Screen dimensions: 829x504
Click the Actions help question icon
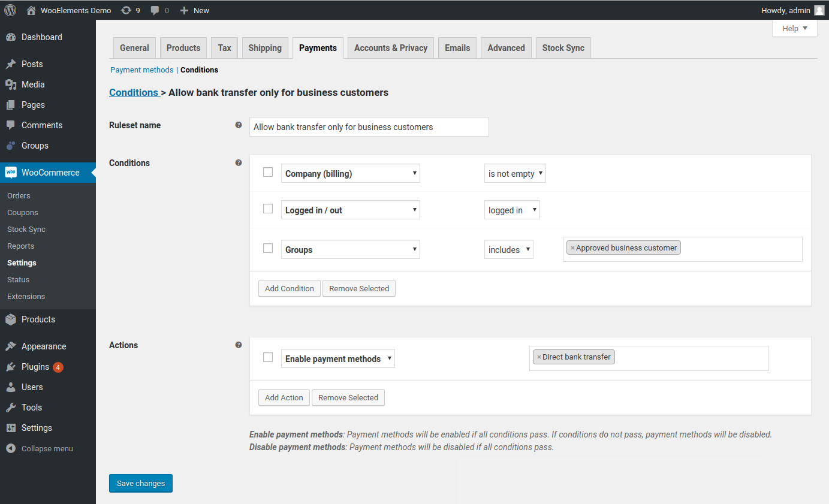[x=239, y=345]
